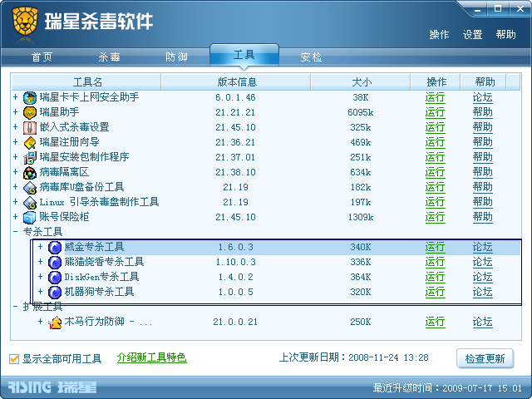Image resolution: width=532 pixels, height=399 pixels.
Task: Run 瑞星卡卡上网安全助手 via 运行 link
Action: click(x=435, y=98)
